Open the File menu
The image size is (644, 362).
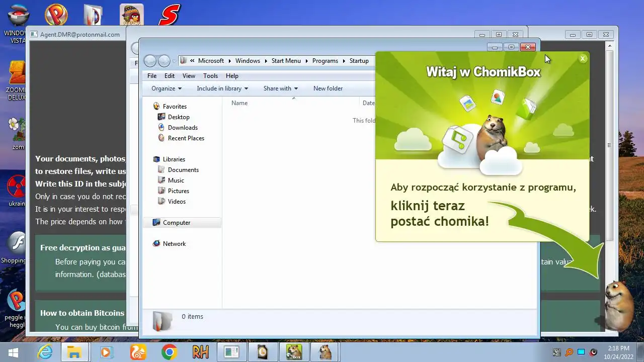pyautogui.click(x=152, y=76)
